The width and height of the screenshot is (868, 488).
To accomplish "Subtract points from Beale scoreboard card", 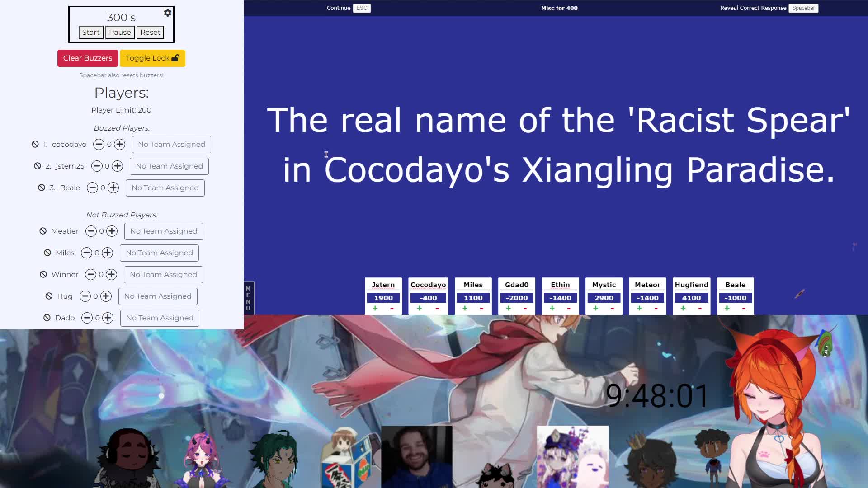I will pyautogui.click(x=744, y=308).
